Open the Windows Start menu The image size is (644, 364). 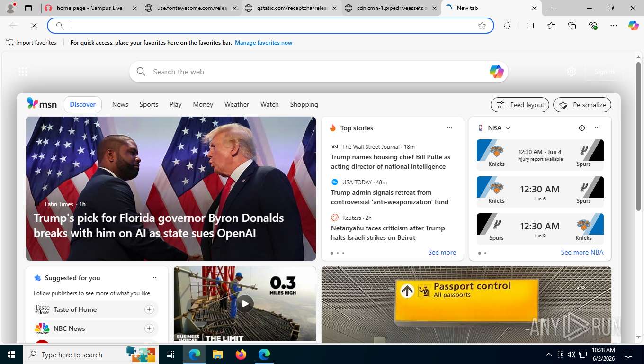pos(11,355)
